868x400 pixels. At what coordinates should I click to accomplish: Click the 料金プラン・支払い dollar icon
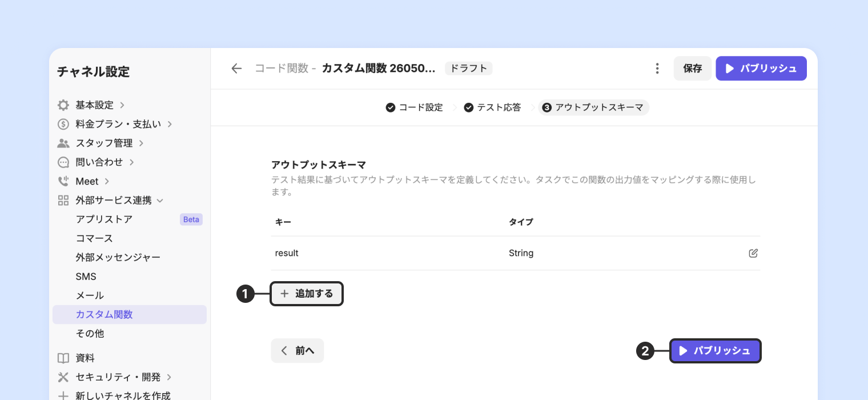point(63,124)
